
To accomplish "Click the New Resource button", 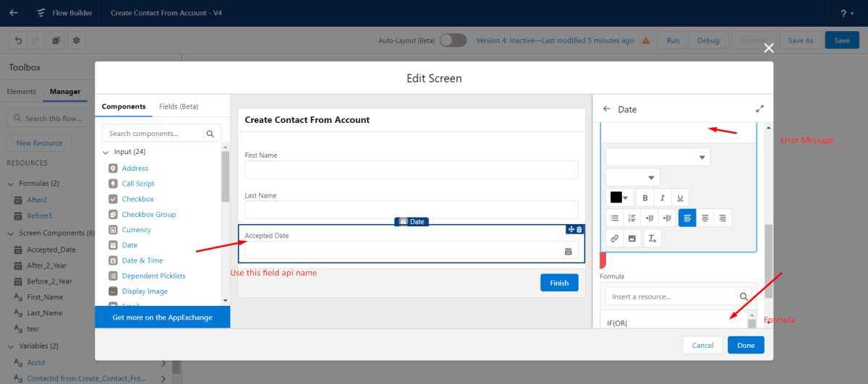I will (x=40, y=143).
